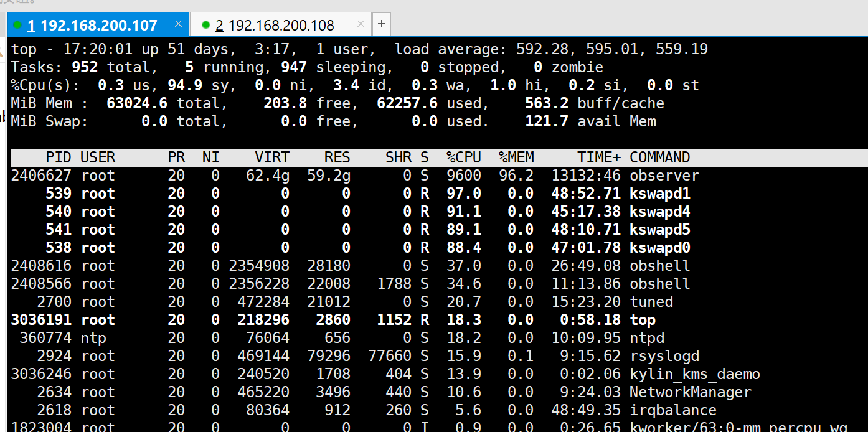This screenshot has height=432, width=868.
Task: Click the 62257.6 used memory value
Action: 407,103
